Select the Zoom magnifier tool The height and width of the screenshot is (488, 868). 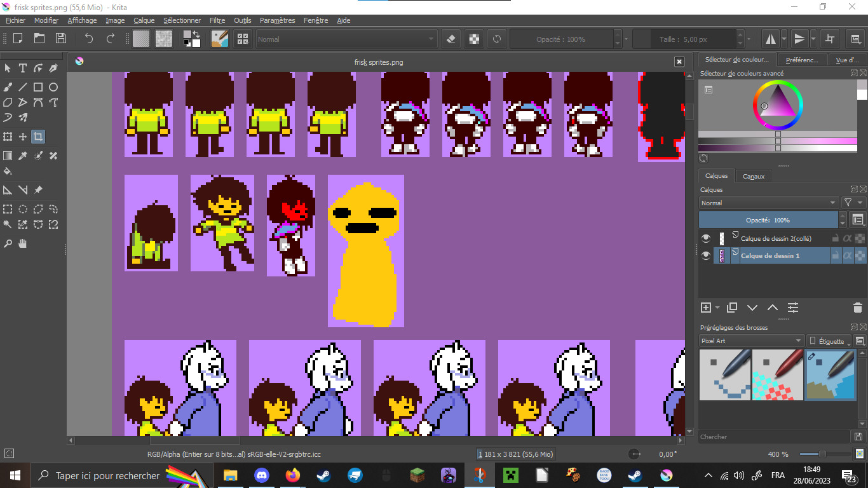[8, 243]
